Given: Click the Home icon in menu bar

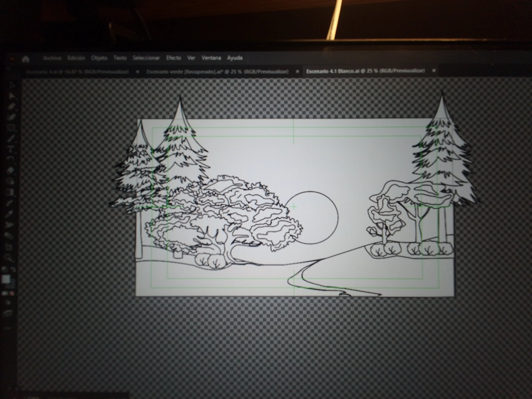Looking at the screenshot, I should point(26,59).
